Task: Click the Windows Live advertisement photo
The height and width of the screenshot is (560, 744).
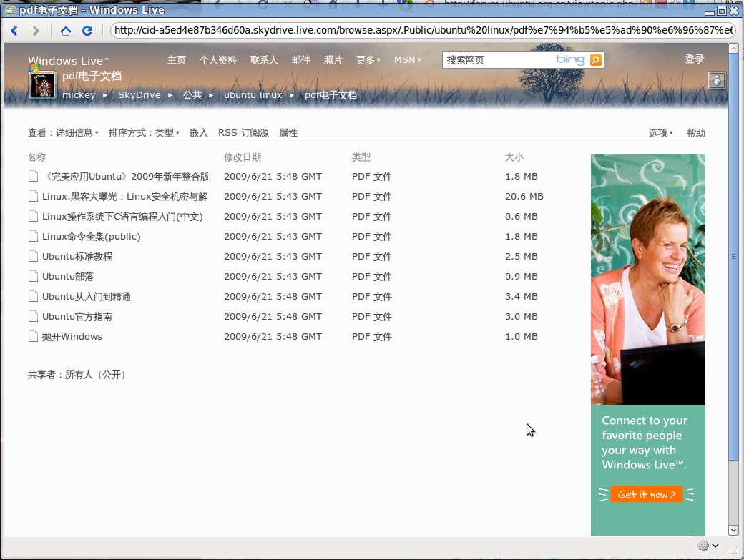Action: pyautogui.click(x=647, y=280)
